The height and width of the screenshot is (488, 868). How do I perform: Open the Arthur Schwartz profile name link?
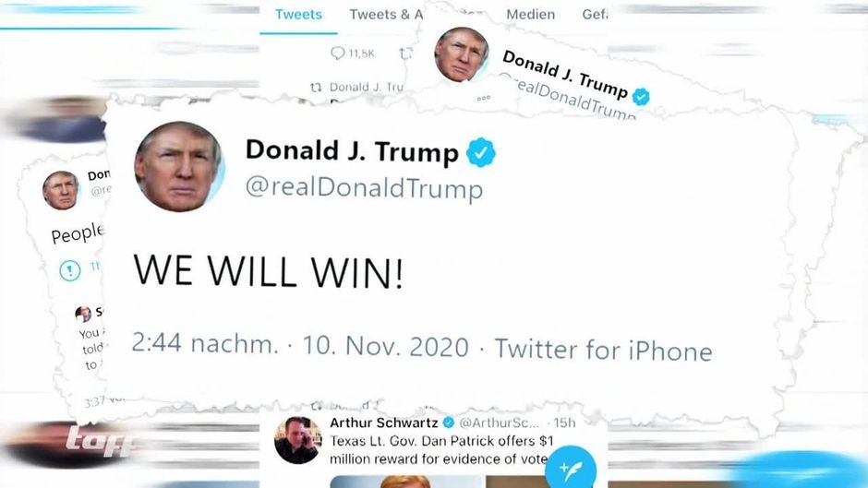383,423
